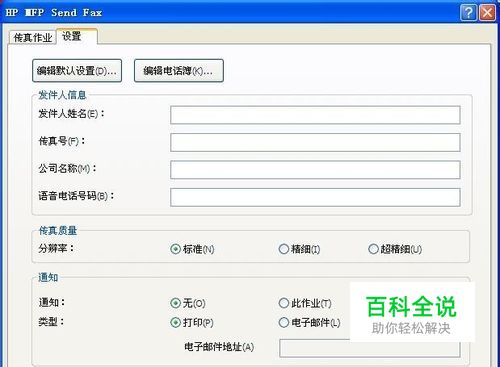The width and height of the screenshot is (500, 367).
Task: Click the 分辨率 label
Action: click(x=56, y=248)
